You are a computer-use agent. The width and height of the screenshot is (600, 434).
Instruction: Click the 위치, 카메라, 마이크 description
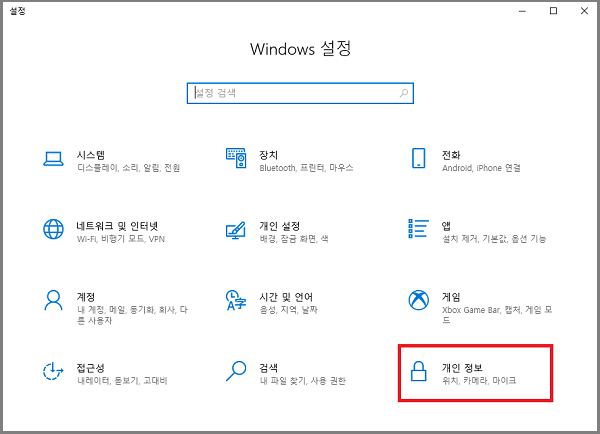point(479,381)
